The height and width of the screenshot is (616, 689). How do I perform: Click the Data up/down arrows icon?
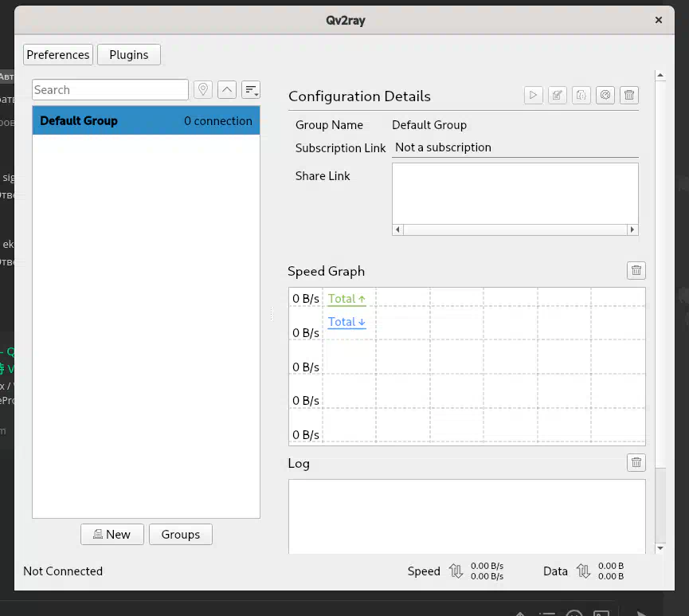click(583, 571)
